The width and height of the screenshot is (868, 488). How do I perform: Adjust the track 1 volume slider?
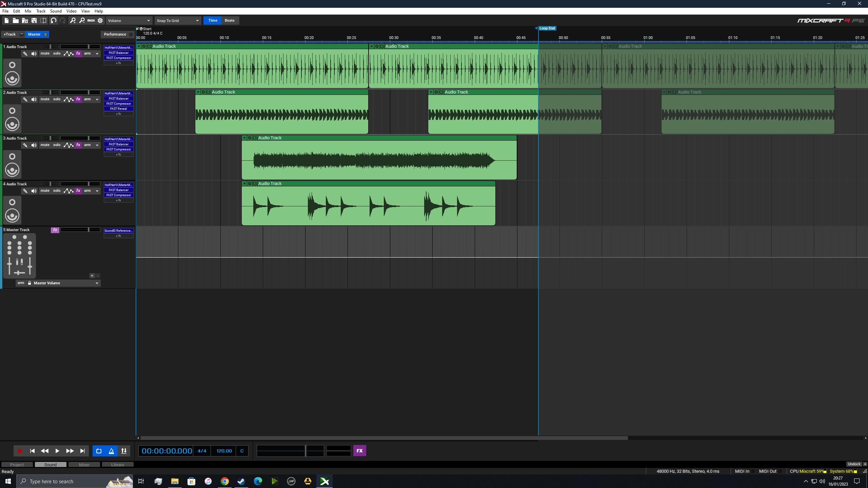click(80, 46)
